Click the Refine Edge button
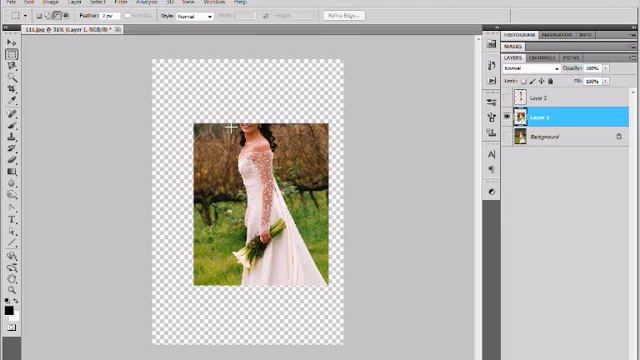The width and height of the screenshot is (640, 360). 344,16
